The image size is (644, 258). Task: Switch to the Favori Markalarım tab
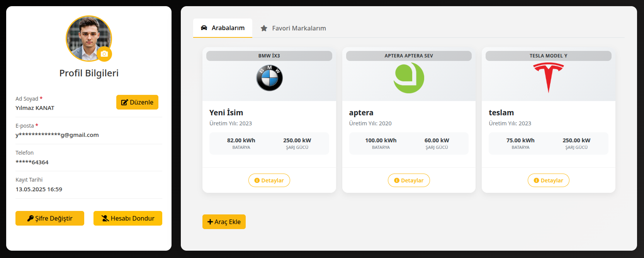(x=294, y=28)
